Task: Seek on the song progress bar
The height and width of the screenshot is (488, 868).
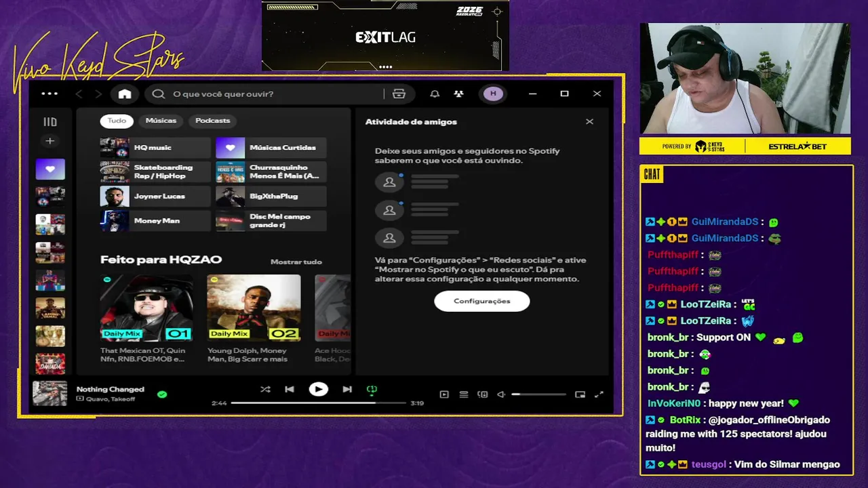Action: click(318, 403)
